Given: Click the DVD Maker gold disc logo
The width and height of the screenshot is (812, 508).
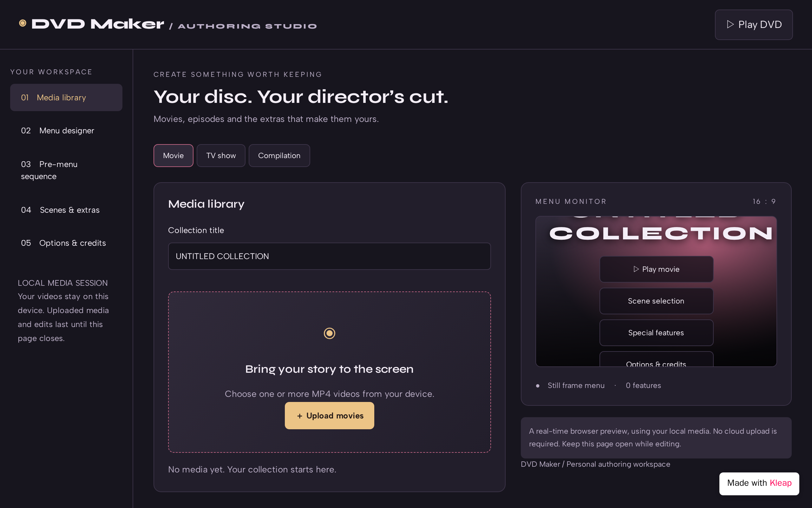Looking at the screenshot, I should (x=23, y=23).
